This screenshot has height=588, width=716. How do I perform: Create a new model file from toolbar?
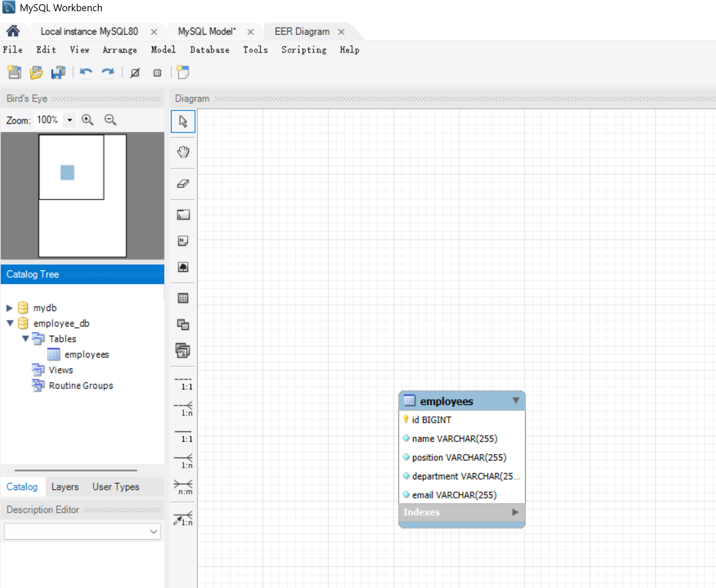(x=14, y=72)
